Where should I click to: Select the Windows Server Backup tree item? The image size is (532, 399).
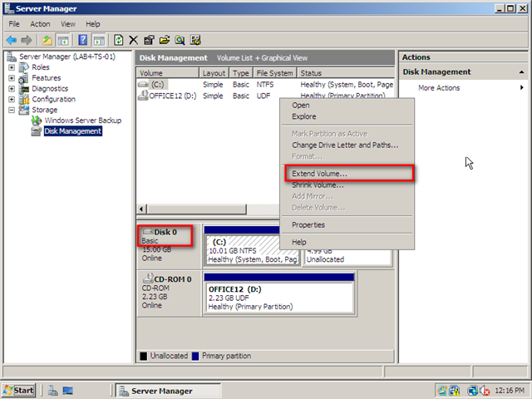click(x=83, y=121)
